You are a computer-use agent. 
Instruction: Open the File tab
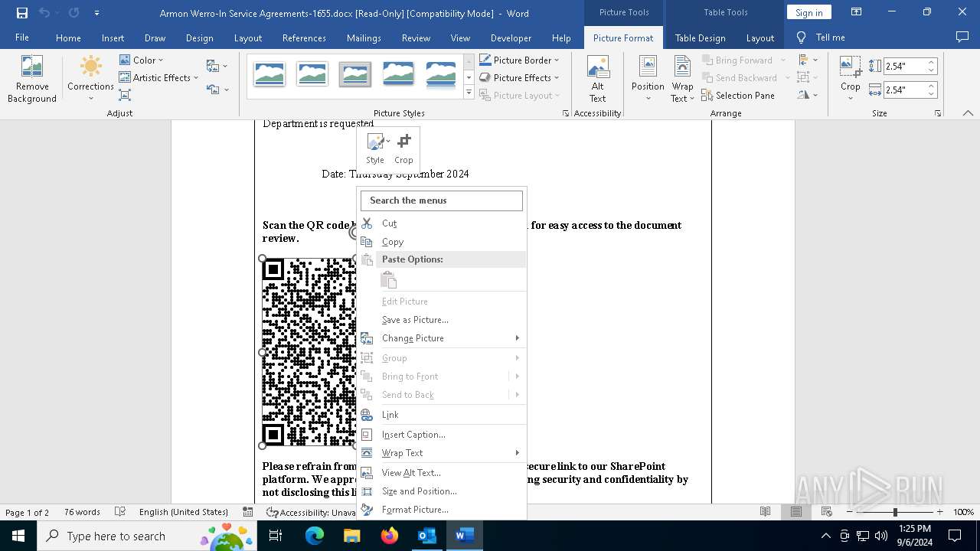[x=22, y=37]
